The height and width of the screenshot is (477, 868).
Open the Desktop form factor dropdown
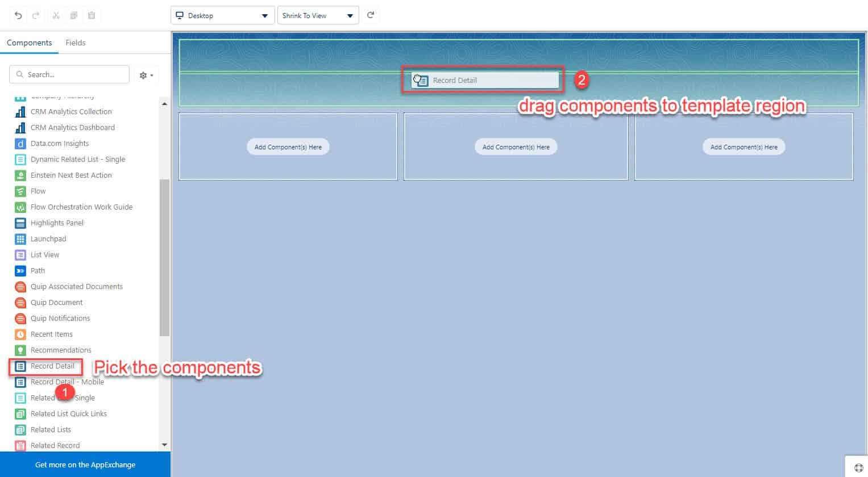click(x=223, y=15)
